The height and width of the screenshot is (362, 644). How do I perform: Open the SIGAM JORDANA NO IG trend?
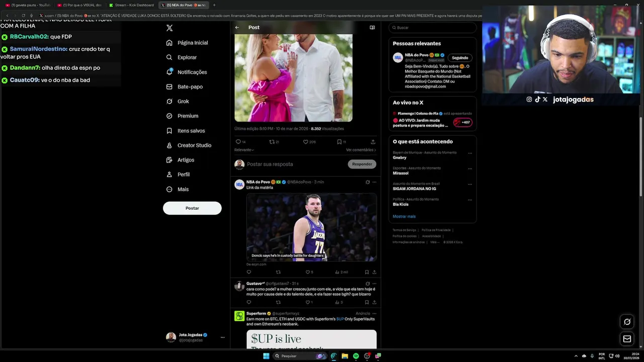[414, 189]
